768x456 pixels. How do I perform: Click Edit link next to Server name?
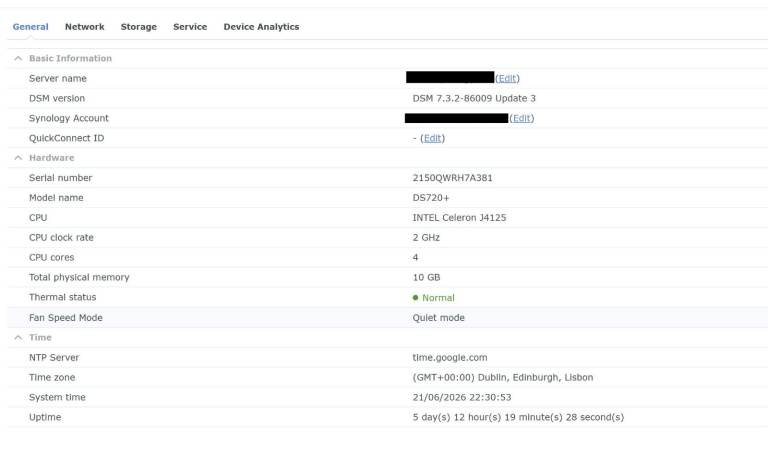tap(507, 78)
